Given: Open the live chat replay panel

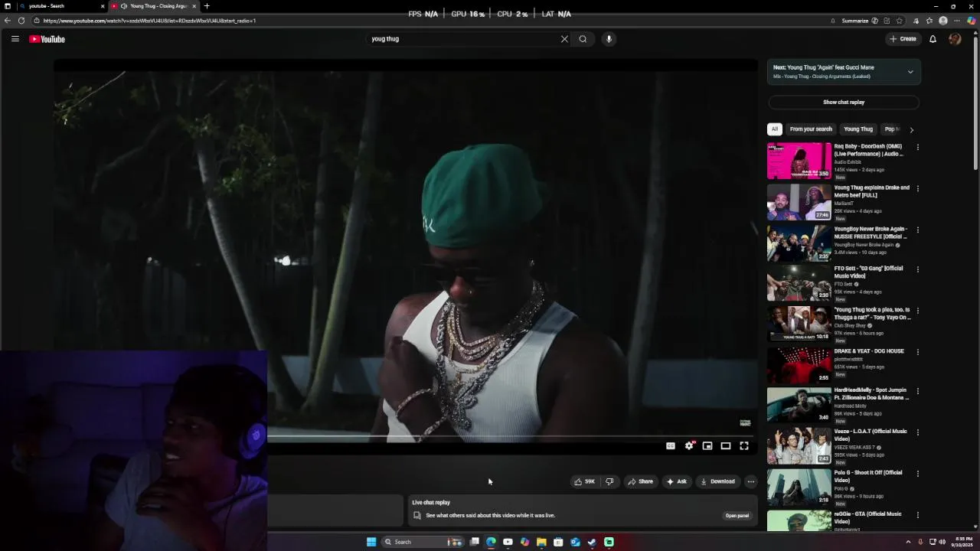Looking at the screenshot, I should tap(737, 516).
